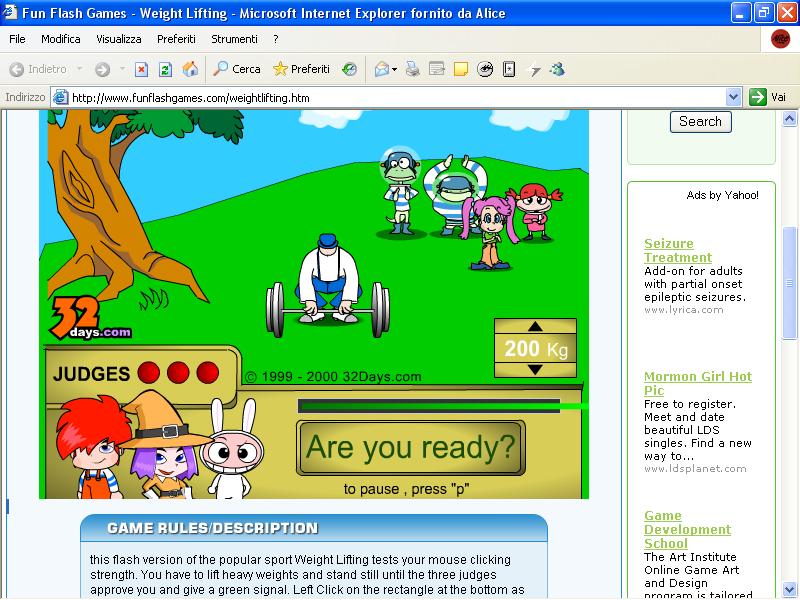The image size is (800, 600).
Task: Click the page vertical scrollbar thumb
Action: [x=789, y=283]
